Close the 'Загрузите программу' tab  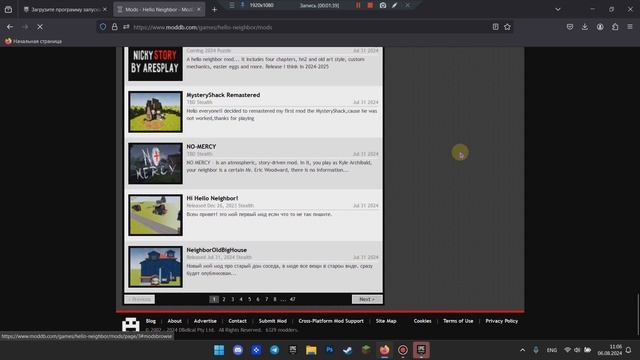pos(105,9)
